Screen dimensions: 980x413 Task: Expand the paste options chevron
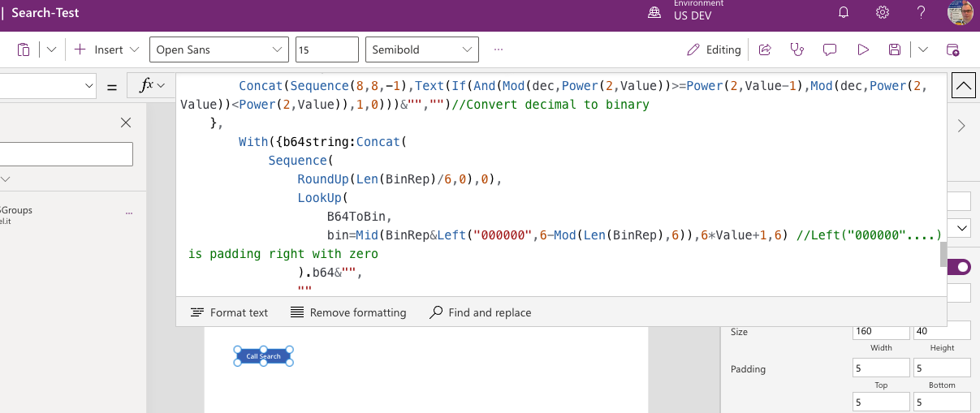pos(51,49)
